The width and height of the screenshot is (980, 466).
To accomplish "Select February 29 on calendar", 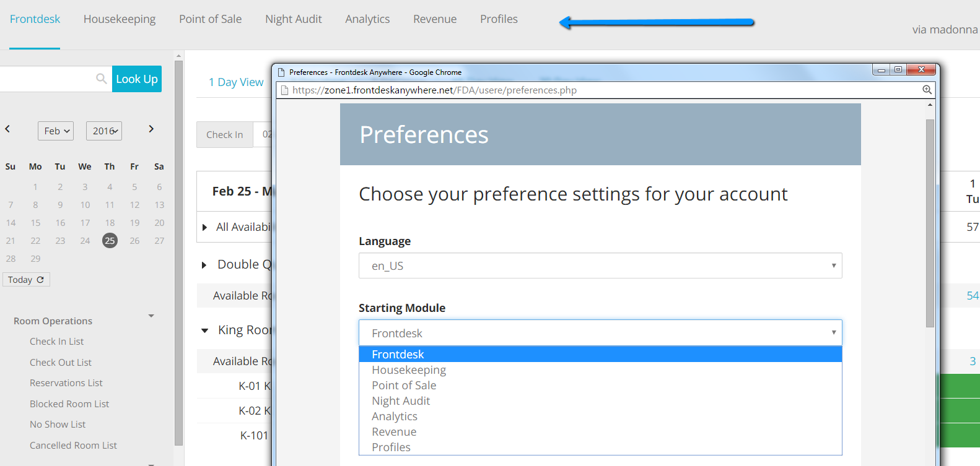I will pos(35,259).
